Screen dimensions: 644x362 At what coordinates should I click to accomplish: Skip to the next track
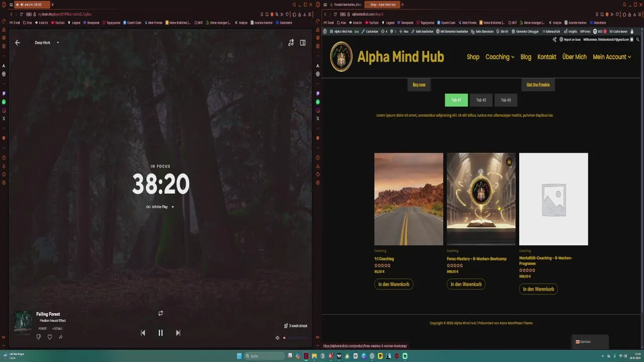tap(178, 333)
